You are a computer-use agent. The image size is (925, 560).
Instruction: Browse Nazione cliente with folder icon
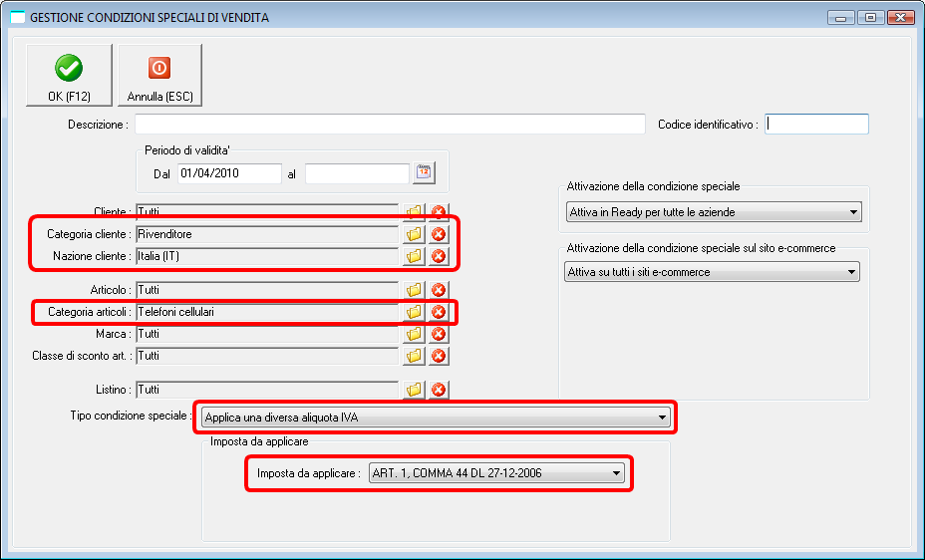click(414, 256)
